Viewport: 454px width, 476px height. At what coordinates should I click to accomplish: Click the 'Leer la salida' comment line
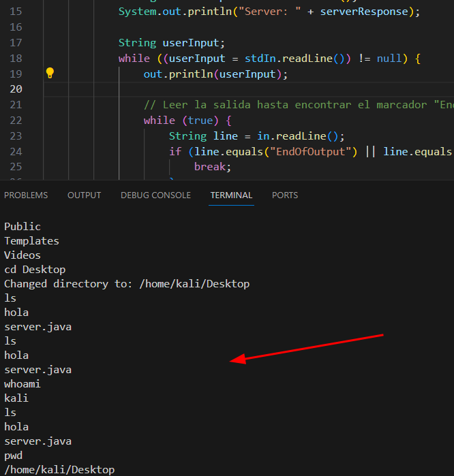[x=299, y=105]
